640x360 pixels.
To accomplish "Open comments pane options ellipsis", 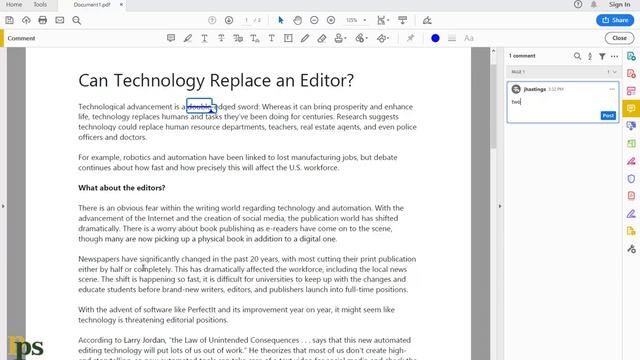I will click(x=614, y=56).
